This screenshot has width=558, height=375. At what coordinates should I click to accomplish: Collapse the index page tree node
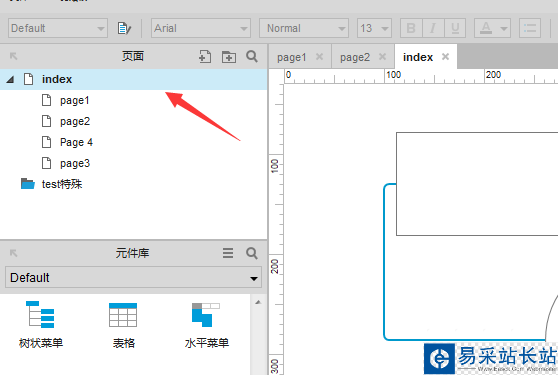pos(10,79)
